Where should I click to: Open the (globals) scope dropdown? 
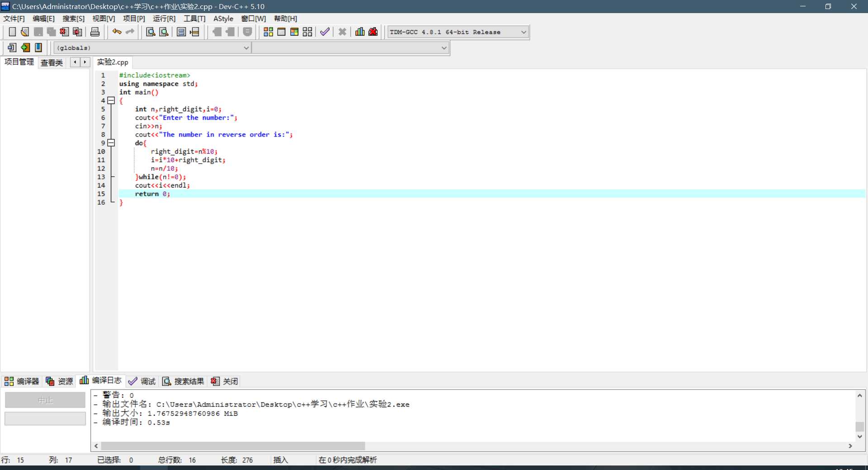click(152, 48)
